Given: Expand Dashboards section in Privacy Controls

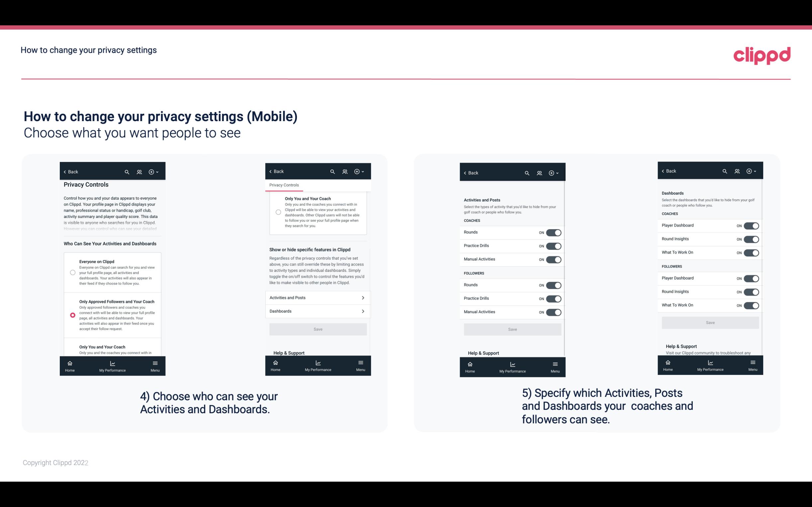Looking at the screenshot, I should click(318, 311).
